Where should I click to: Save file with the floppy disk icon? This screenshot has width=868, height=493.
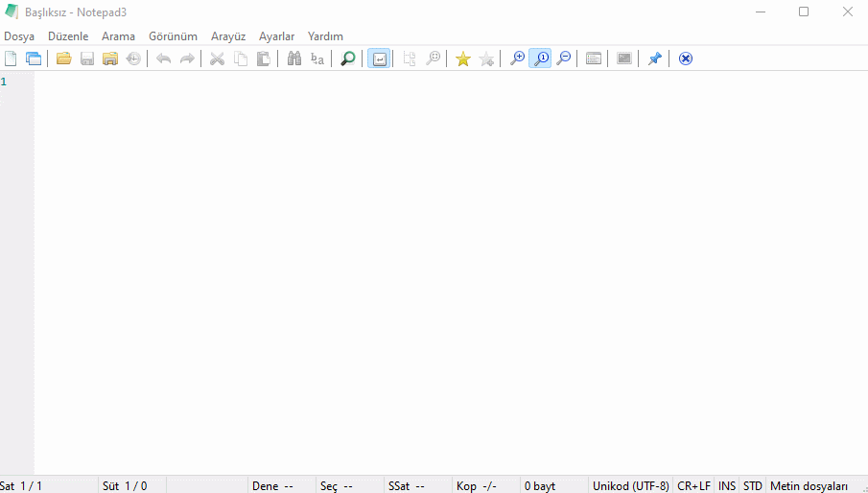87,59
